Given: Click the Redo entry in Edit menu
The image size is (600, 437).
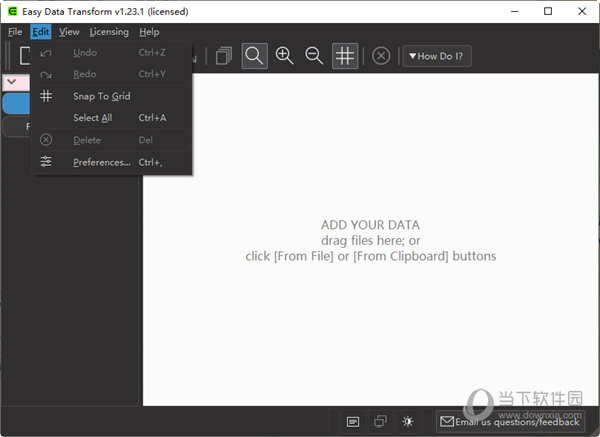Looking at the screenshot, I should 112,74.
